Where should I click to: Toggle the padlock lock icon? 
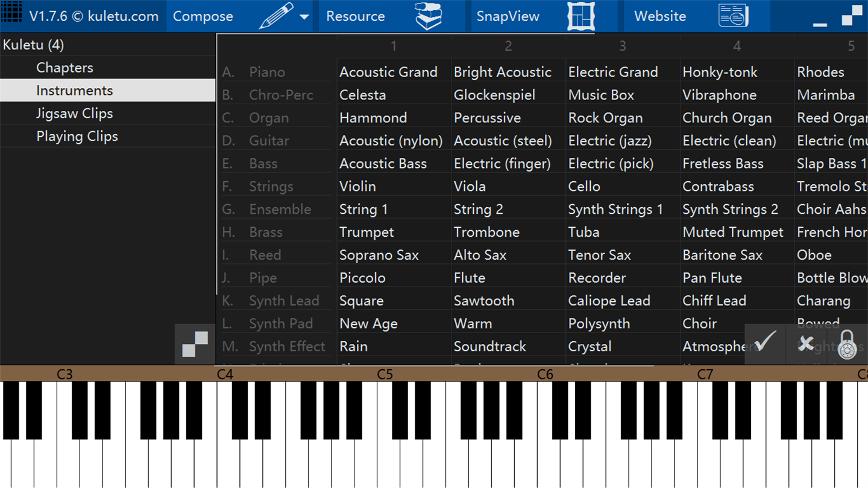[847, 345]
